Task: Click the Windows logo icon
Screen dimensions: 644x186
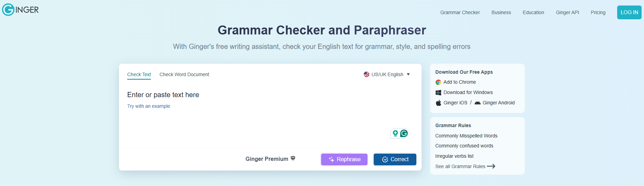Action: [438, 93]
